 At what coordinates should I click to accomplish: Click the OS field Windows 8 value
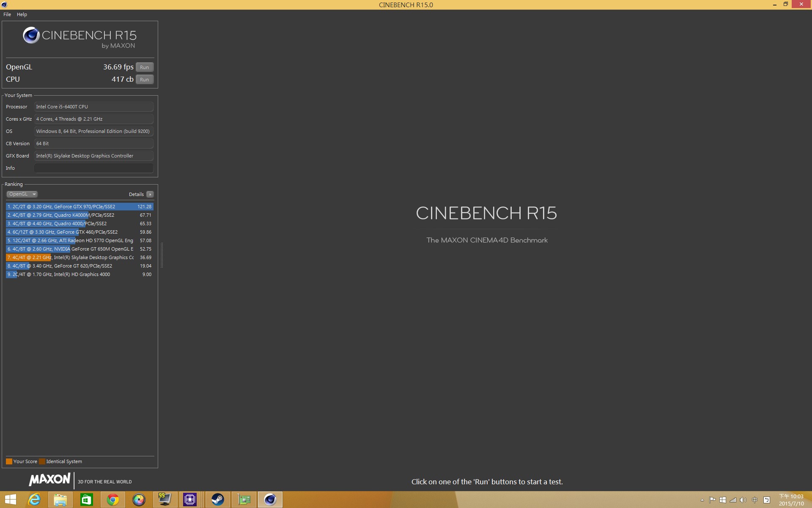pyautogui.click(x=94, y=131)
